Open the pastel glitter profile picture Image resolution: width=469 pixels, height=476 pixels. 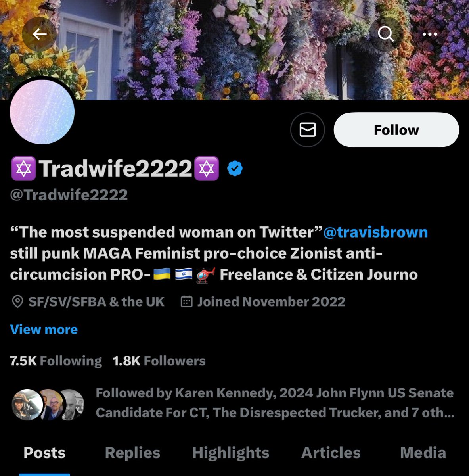point(42,111)
